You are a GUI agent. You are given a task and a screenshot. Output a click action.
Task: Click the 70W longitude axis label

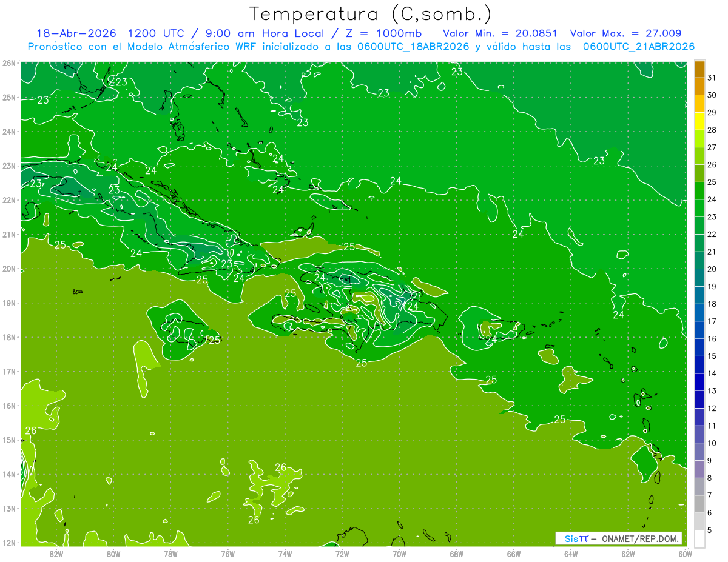[x=399, y=554]
